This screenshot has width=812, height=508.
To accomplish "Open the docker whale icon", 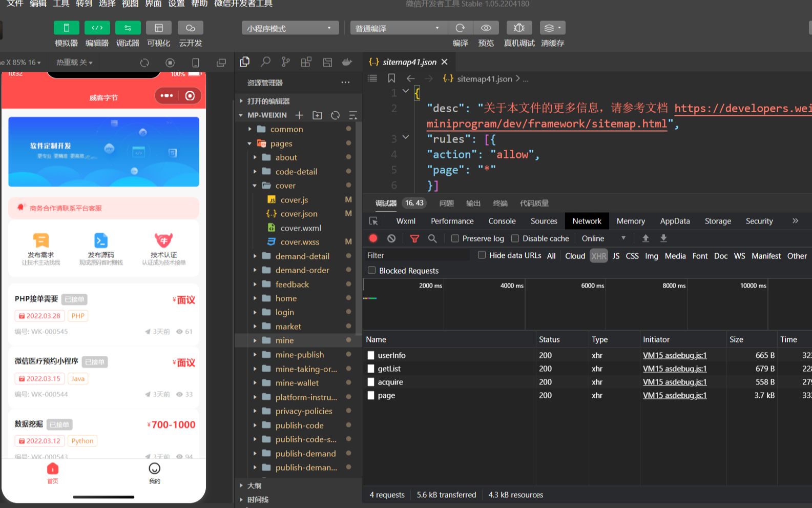I will 347,62.
